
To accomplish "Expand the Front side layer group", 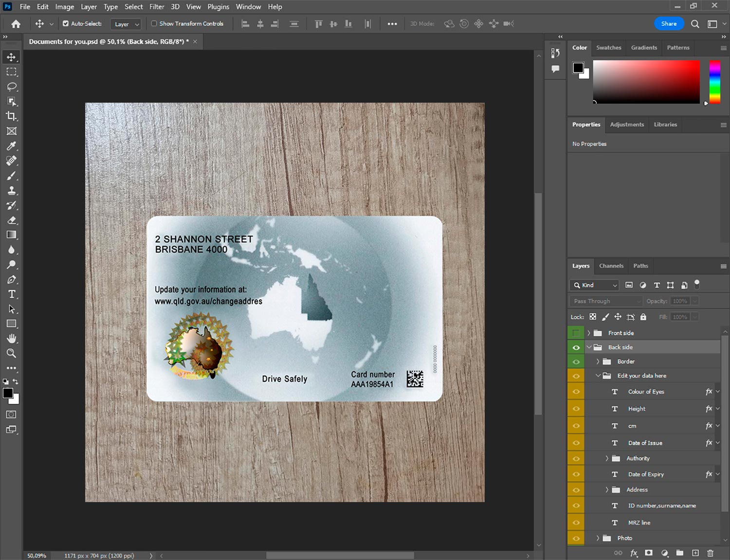I will pos(588,333).
